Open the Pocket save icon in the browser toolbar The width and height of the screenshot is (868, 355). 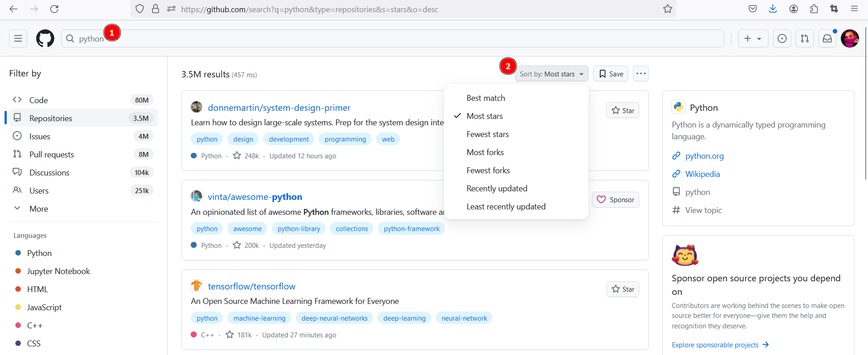click(x=753, y=9)
